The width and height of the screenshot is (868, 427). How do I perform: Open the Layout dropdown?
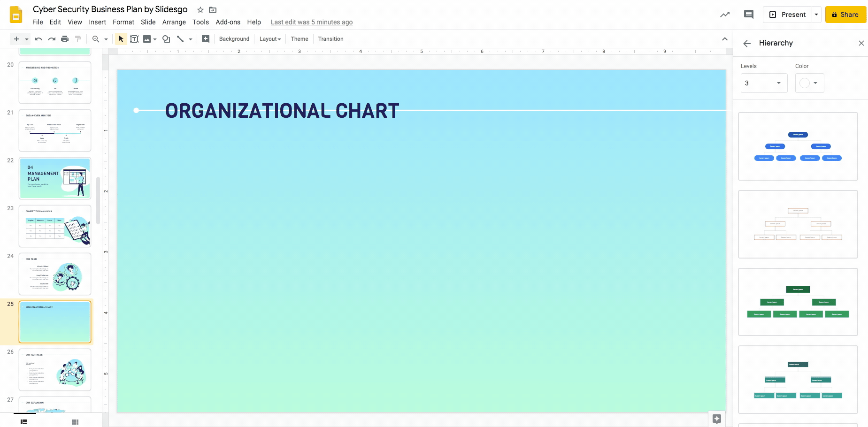point(270,38)
